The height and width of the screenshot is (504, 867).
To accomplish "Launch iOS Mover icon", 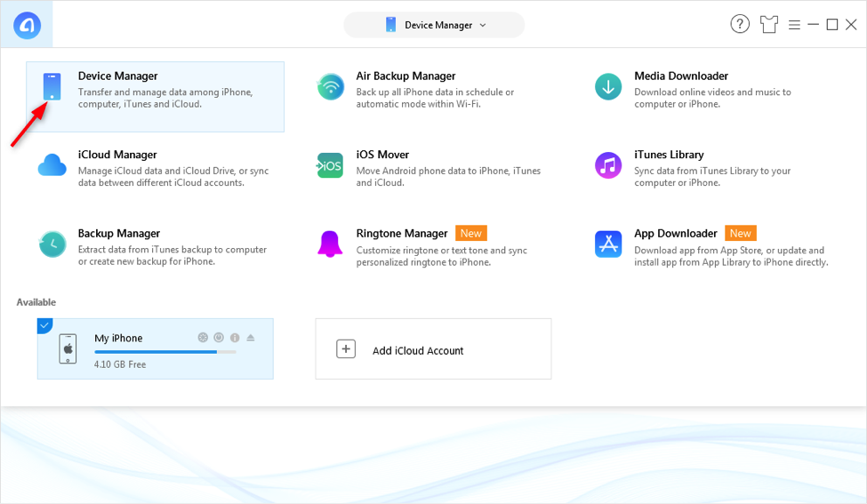I will pos(331,165).
